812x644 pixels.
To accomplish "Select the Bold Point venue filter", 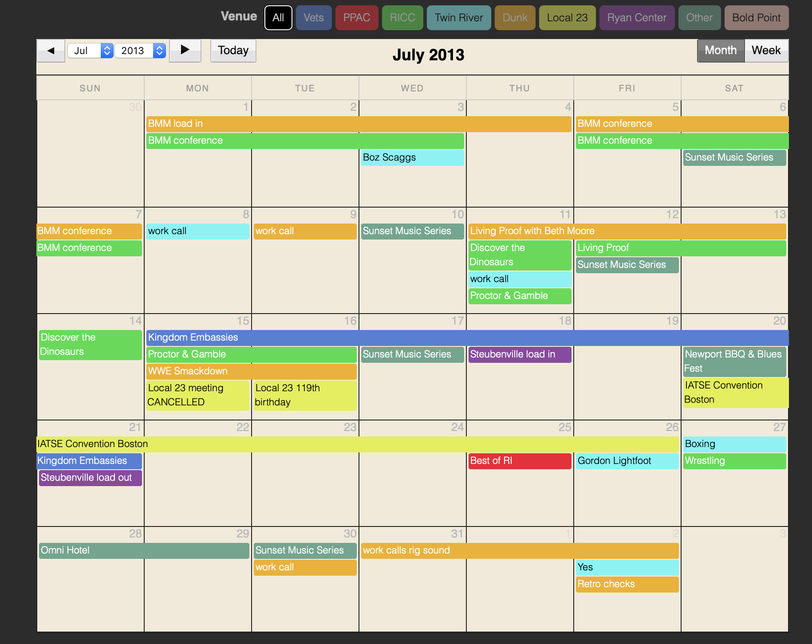I will pos(756,18).
